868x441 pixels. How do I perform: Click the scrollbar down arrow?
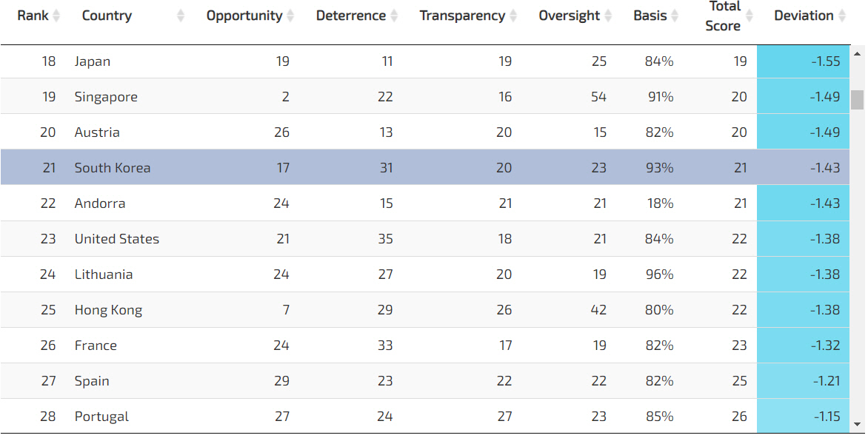[858, 424]
